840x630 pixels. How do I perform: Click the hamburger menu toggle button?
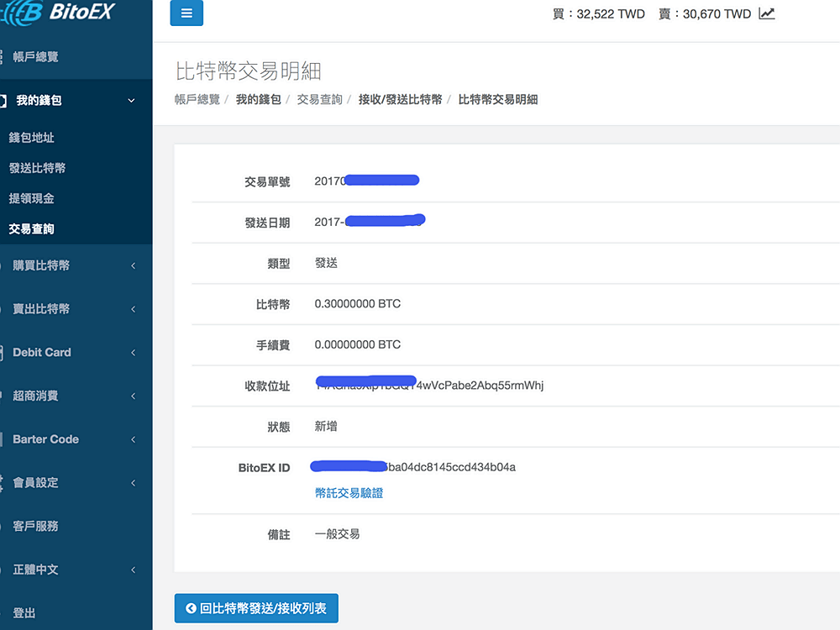(186, 13)
